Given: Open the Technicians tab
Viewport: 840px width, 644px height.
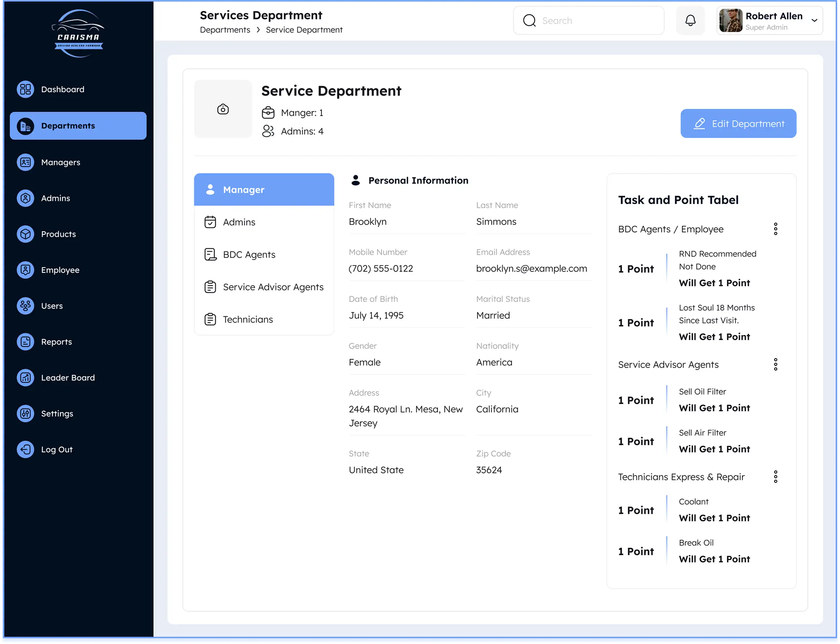Looking at the screenshot, I should point(247,319).
